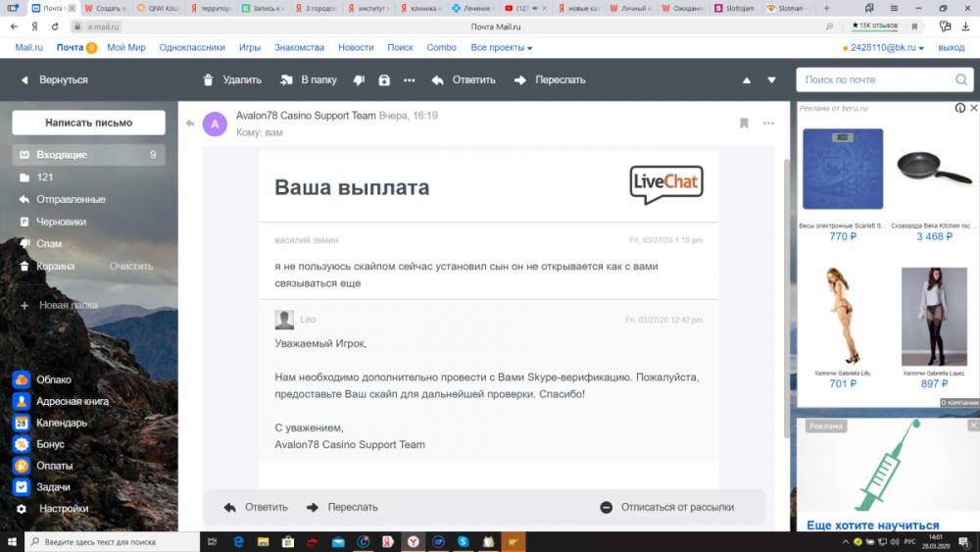Click the search magnifier icon in mail search
980x552 pixels.
(962, 79)
